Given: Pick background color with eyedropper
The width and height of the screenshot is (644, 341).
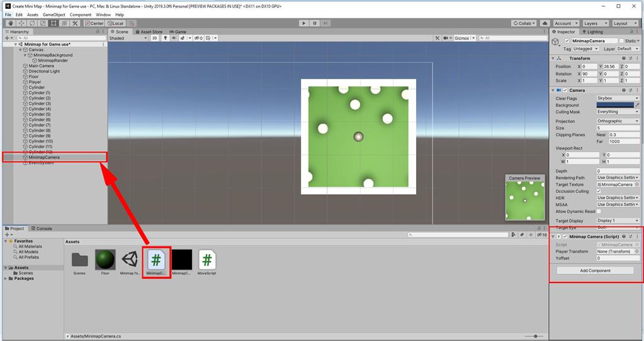Looking at the screenshot, I should tap(637, 105).
